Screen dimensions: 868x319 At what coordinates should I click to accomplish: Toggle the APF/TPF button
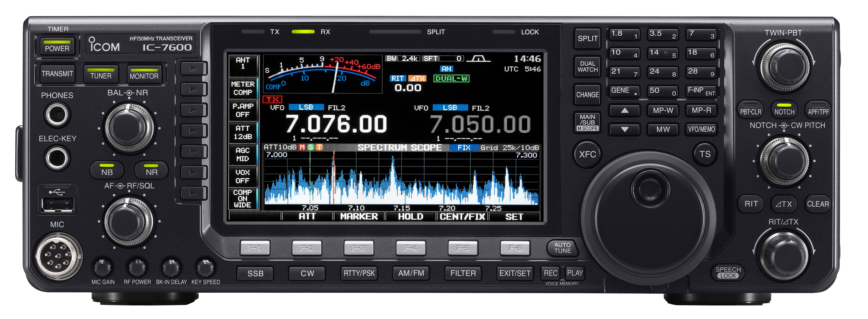(818, 109)
